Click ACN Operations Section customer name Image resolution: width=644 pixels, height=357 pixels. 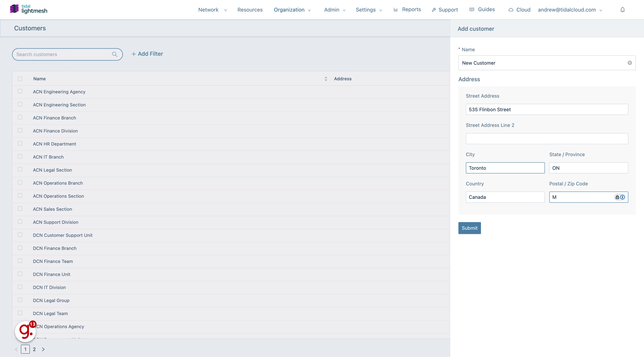[x=58, y=196]
